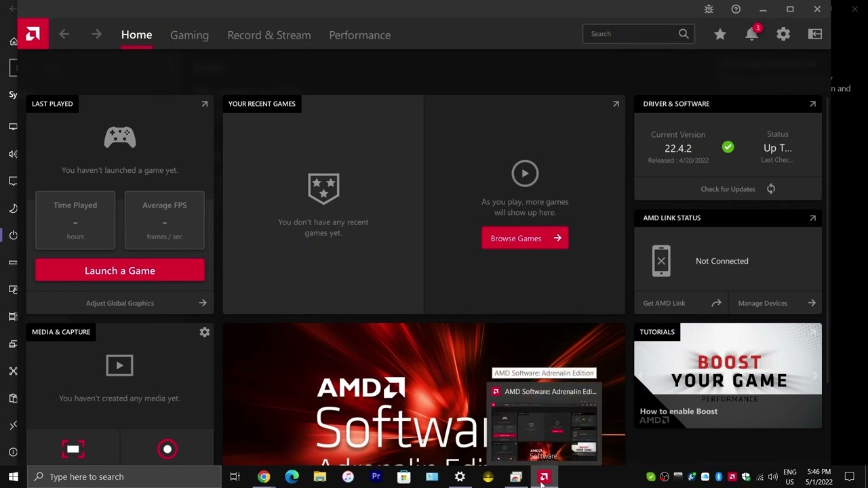The height and width of the screenshot is (488, 868).
Task: Toggle the sidebar layout icon
Action: coord(815,34)
